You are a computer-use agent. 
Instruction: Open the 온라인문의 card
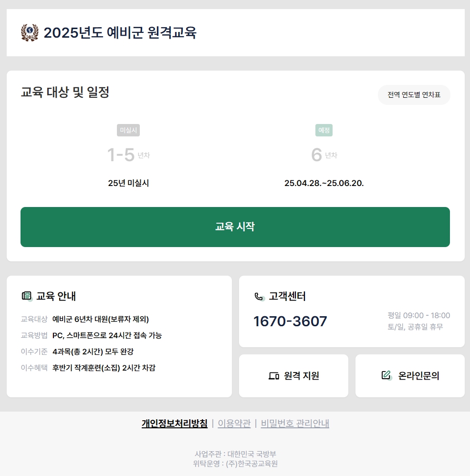(410, 375)
